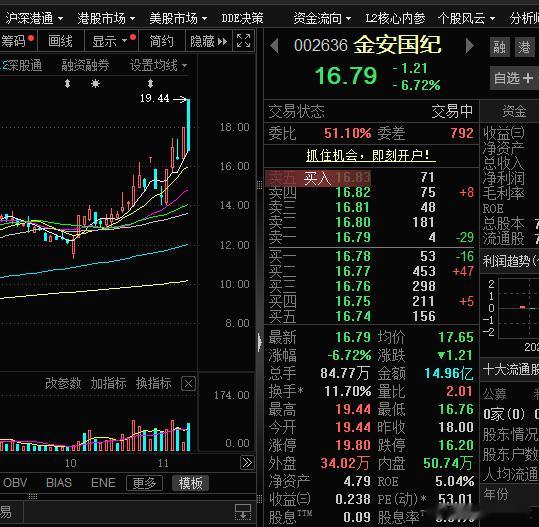Open the 显示 dropdown in toolbar

(x=111, y=41)
